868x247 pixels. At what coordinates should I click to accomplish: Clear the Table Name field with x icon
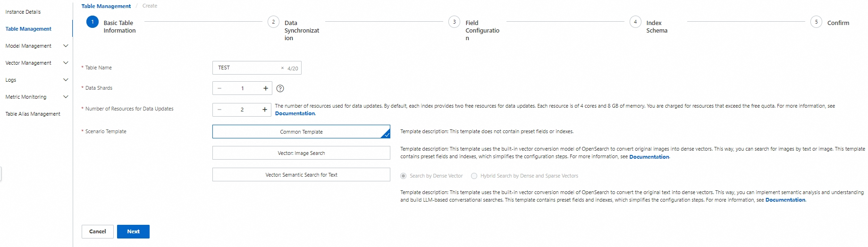282,68
